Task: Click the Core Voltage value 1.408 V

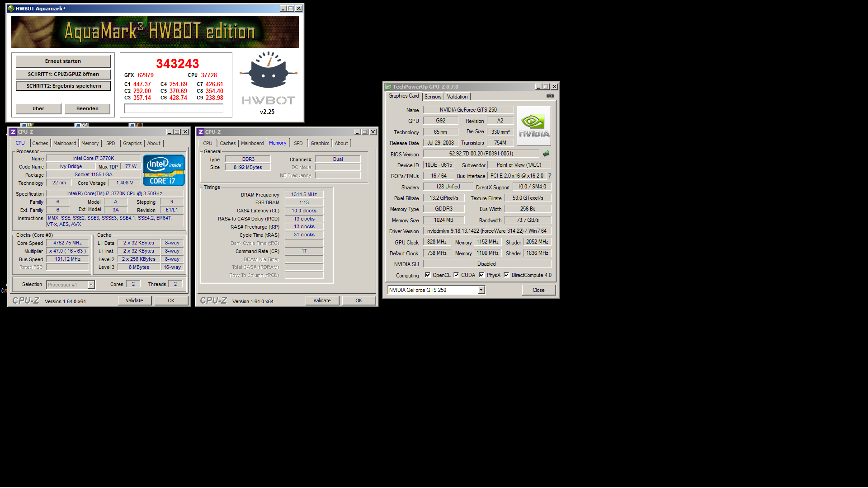Action: [x=125, y=183]
